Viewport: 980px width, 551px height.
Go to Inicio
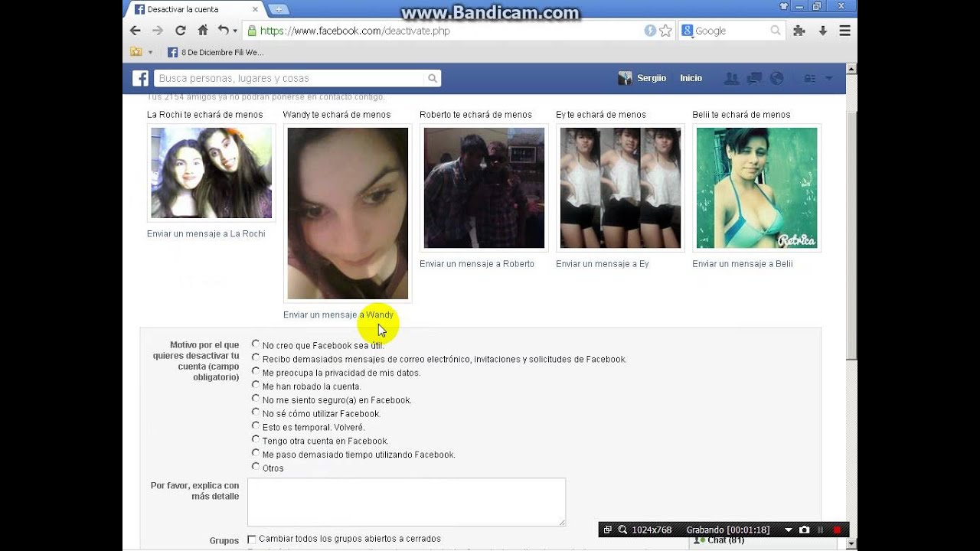click(691, 78)
